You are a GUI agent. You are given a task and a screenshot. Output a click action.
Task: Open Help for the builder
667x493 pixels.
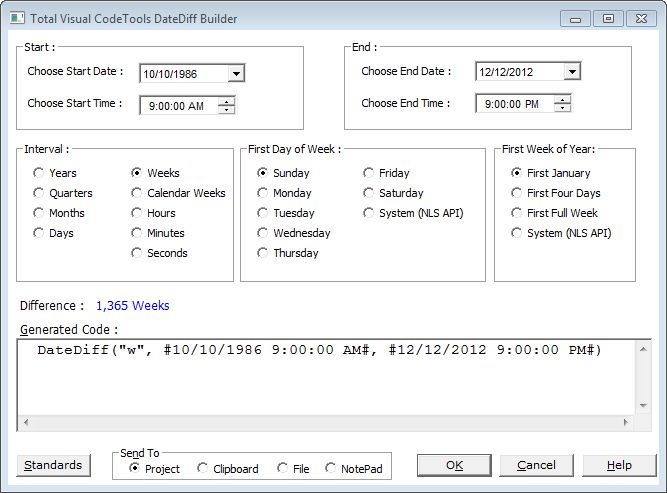pyautogui.click(x=619, y=465)
